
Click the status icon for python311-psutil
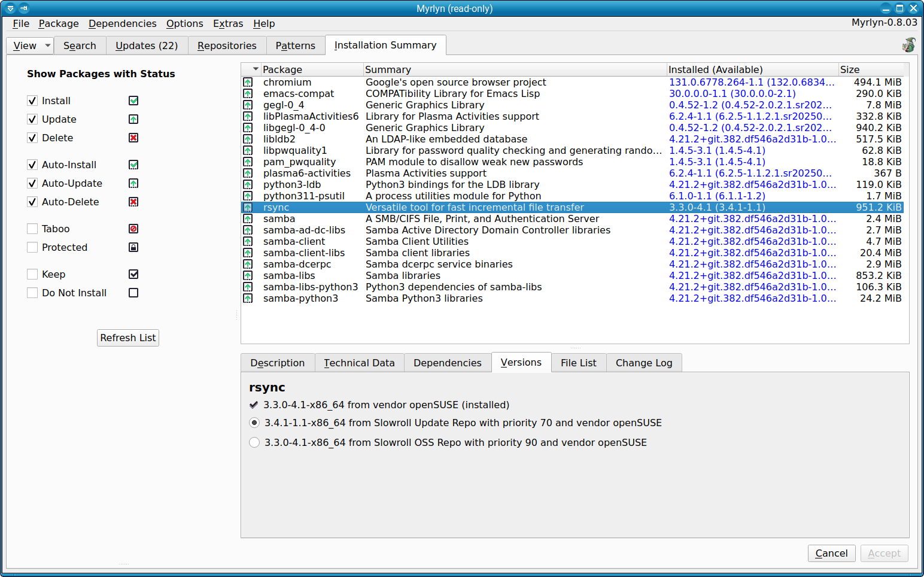(248, 196)
